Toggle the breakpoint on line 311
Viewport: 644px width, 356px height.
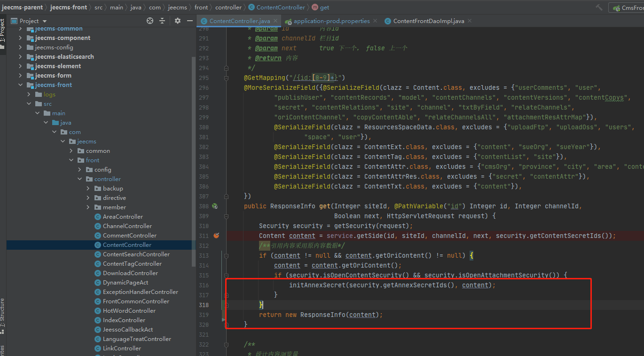point(217,236)
